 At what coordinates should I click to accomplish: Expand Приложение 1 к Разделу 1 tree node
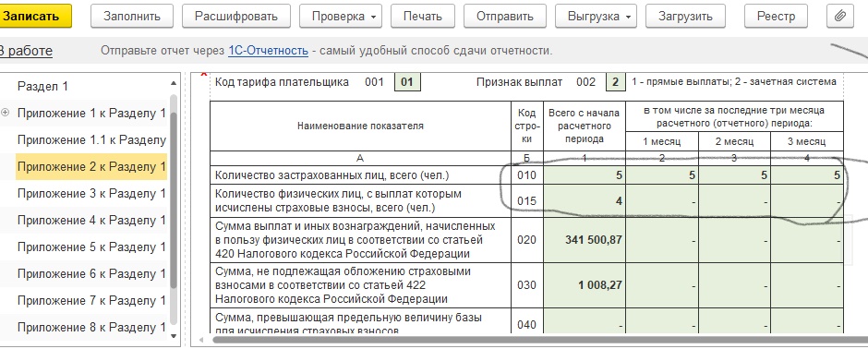point(6,113)
